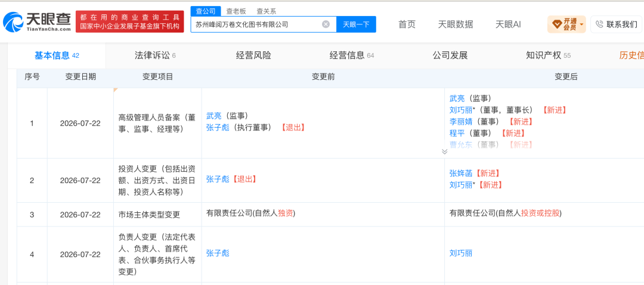Clear the search box with the X icon

point(326,24)
